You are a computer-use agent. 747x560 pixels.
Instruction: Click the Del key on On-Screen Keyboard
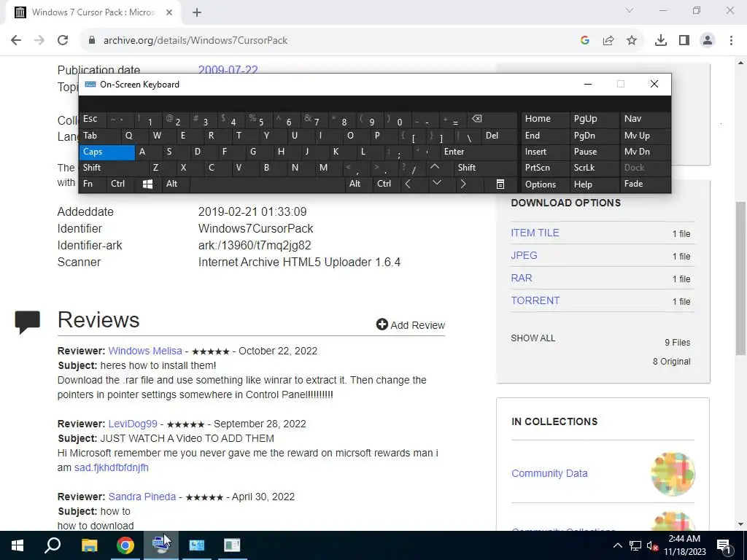pos(499,136)
